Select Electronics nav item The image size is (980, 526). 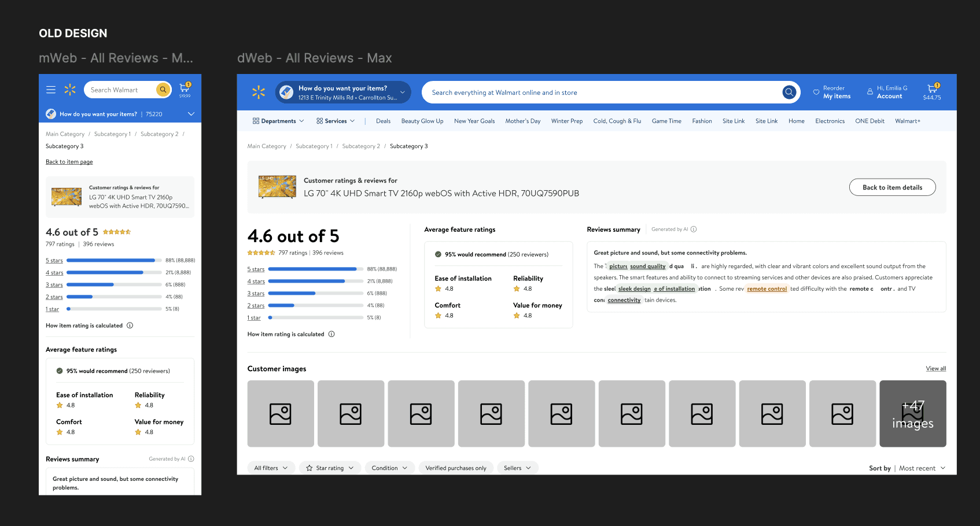pos(830,121)
